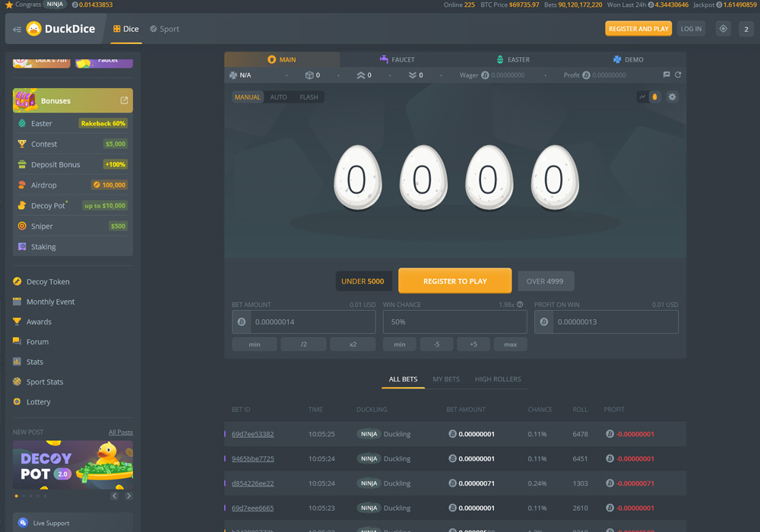760x532 pixels.
Task: Open bet ID 69d7eee6665
Action: pos(252,508)
